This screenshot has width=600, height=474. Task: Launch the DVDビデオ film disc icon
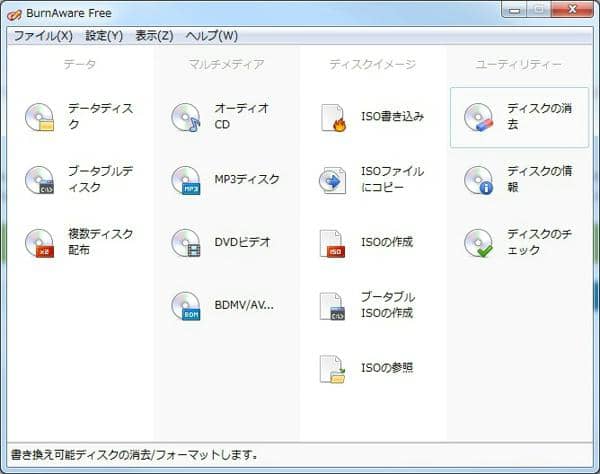186,243
